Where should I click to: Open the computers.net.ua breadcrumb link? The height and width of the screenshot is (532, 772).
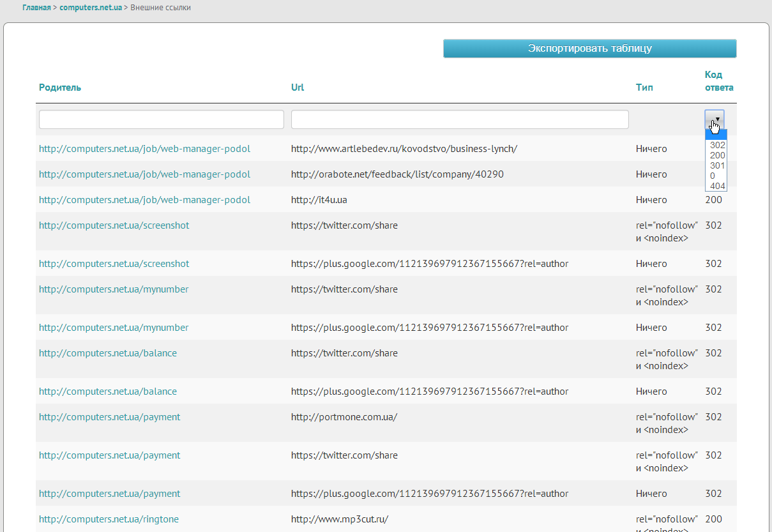click(x=91, y=8)
